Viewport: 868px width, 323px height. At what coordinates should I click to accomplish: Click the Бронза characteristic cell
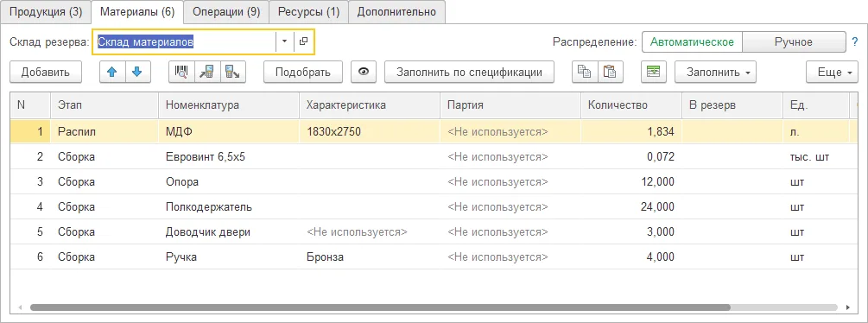point(370,257)
